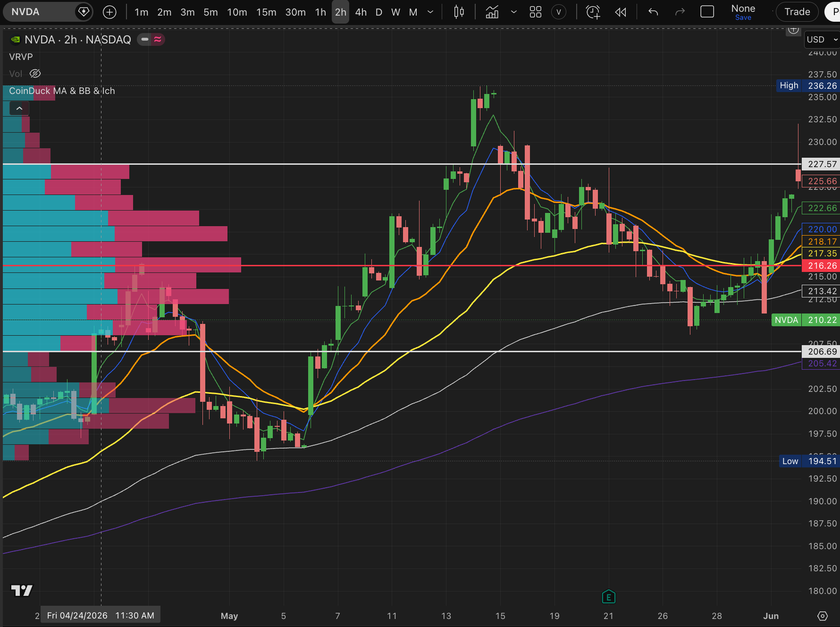Select the 15m interval
This screenshot has height=627, width=840.
tap(266, 12)
